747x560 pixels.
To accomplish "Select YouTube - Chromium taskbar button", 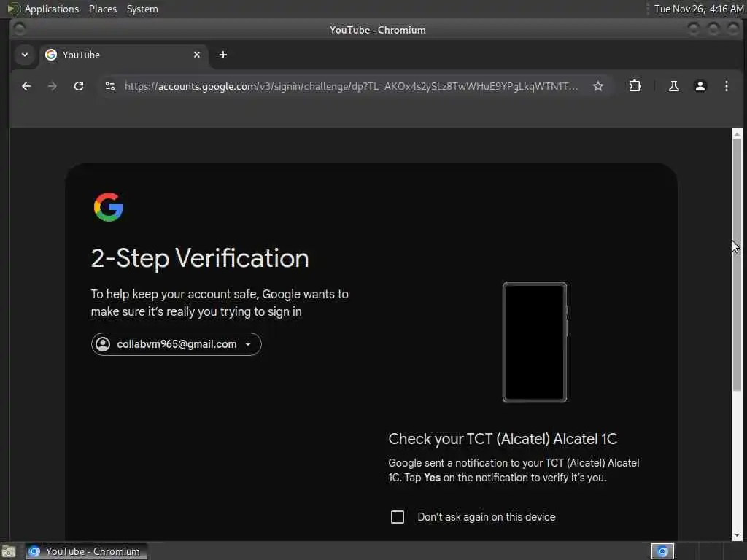I will pyautogui.click(x=86, y=551).
